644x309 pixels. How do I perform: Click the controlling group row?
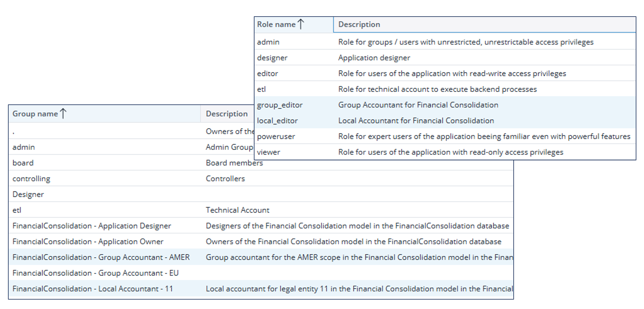click(x=261, y=178)
